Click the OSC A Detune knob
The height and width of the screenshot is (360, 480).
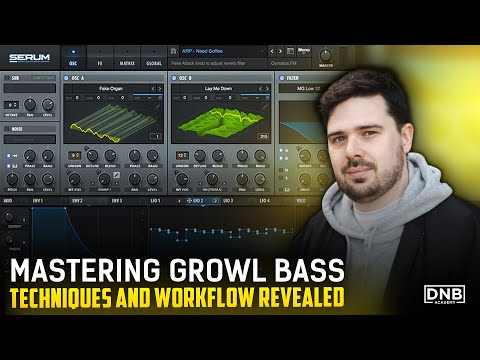pos(92,155)
